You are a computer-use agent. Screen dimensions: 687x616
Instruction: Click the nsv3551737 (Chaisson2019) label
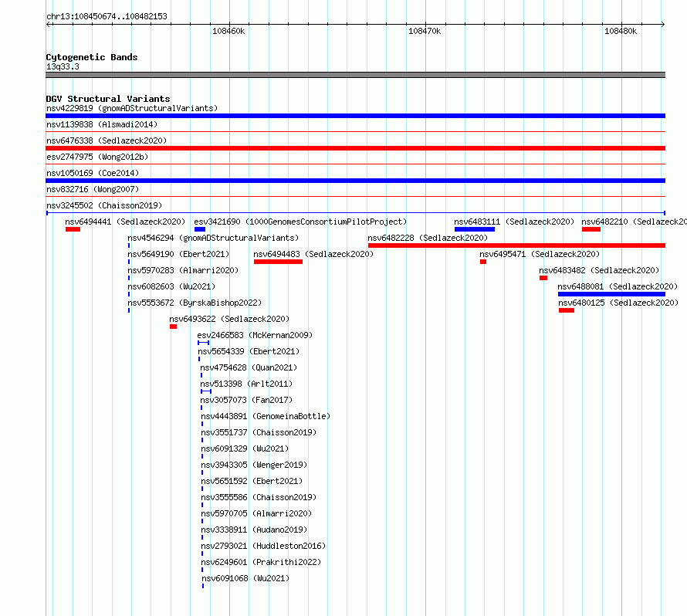pyautogui.click(x=259, y=432)
